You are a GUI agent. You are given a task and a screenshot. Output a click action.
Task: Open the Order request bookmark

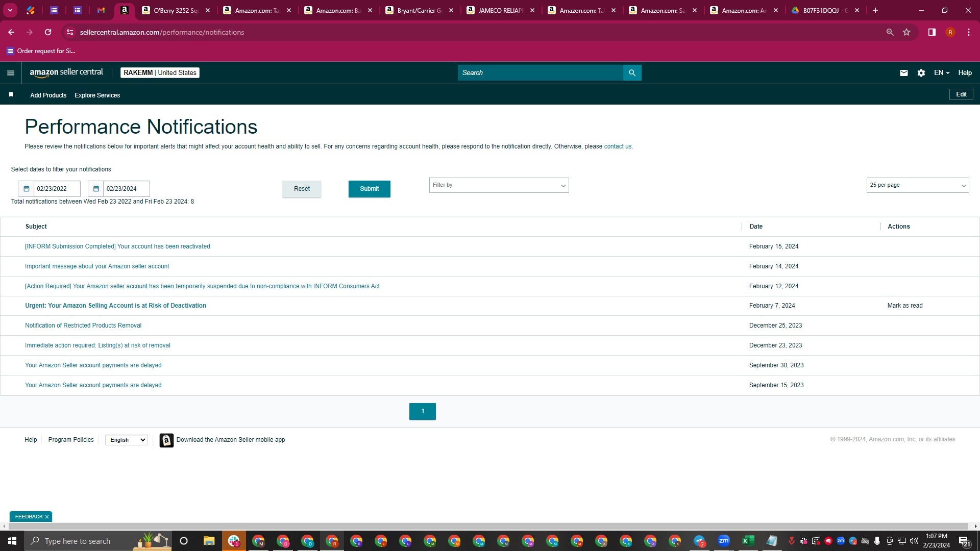tap(41, 51)
